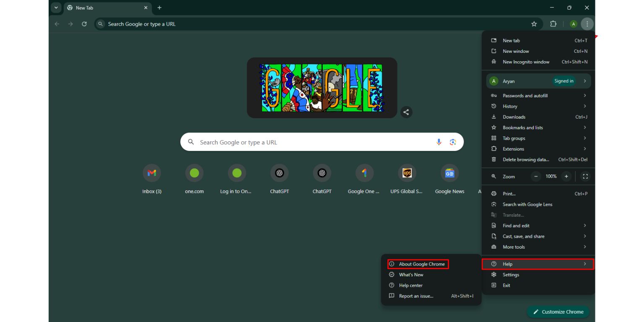Expand Cast, save, and share submenu
Screen dimensions: 644x322
coord(538,236)
